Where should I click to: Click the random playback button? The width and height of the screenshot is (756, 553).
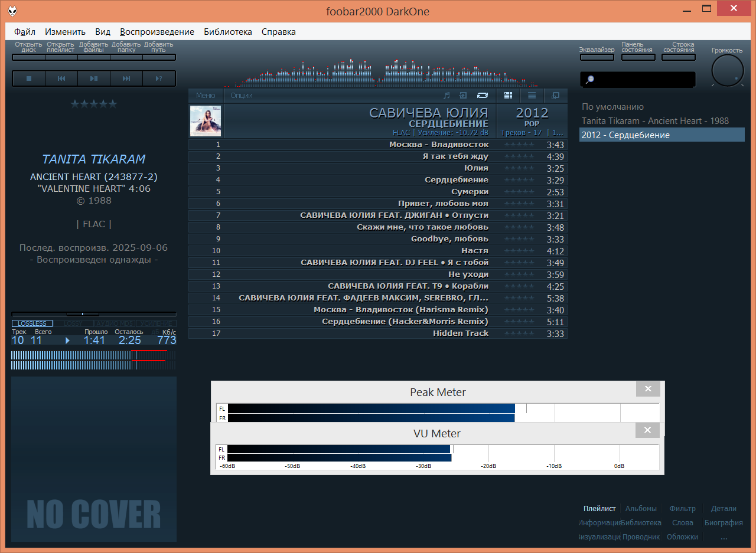pos(159,78)
